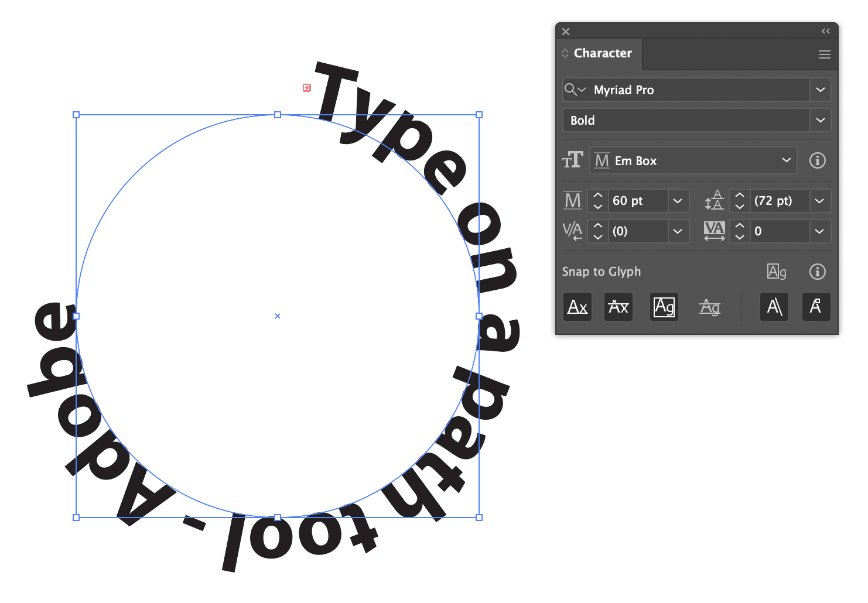Click the Em Box M icon beside 60 pt
The height and width of the screenshot is (603, 868).
(573, 200)
